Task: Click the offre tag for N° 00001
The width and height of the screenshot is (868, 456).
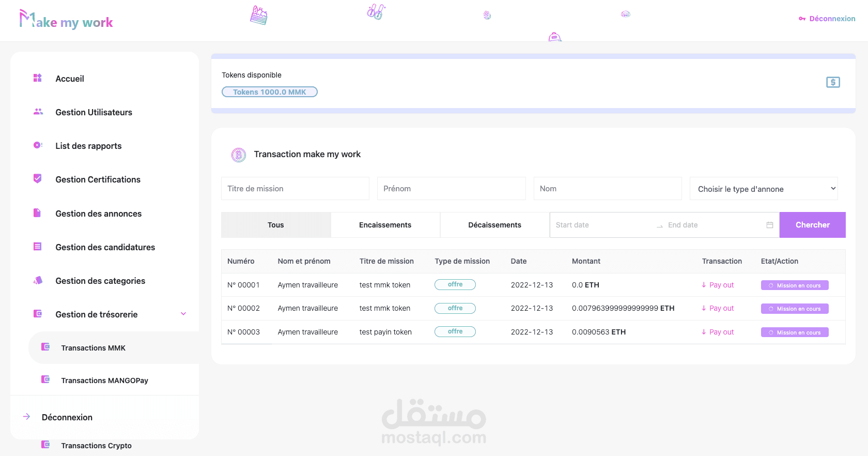Action: click(x=455, y=284)
